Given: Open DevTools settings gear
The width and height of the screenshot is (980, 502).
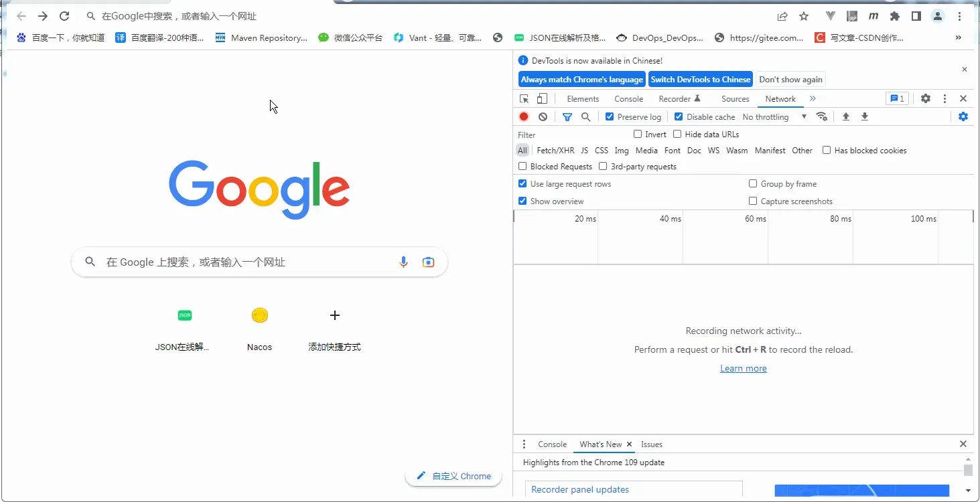Looking at the screenshot, I should coord(925,98).
